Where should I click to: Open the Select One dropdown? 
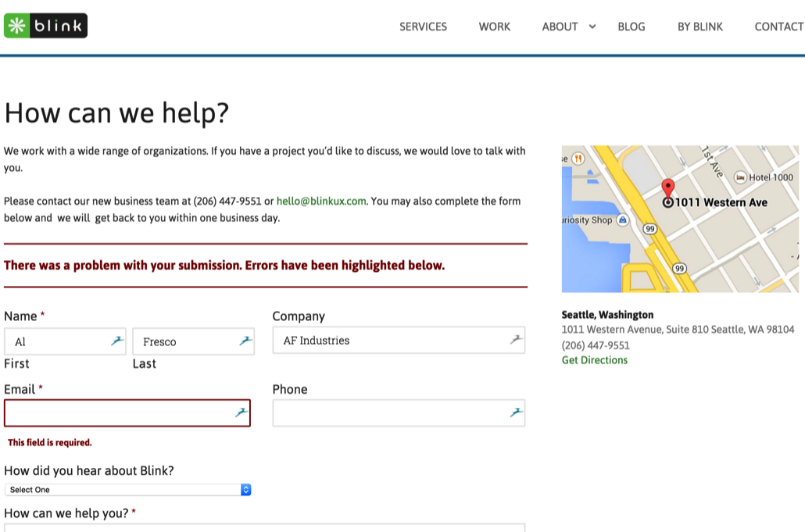[128, 489]
